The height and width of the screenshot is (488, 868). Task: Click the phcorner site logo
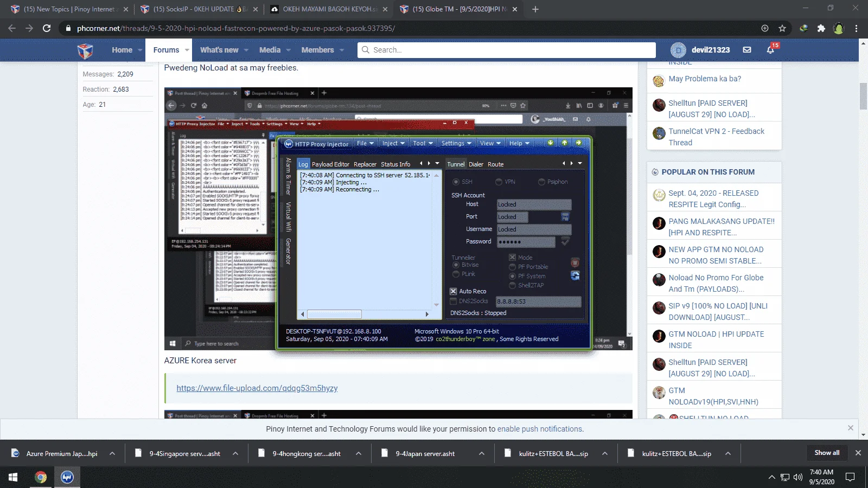pyautogui.click(x=85, y=50)
